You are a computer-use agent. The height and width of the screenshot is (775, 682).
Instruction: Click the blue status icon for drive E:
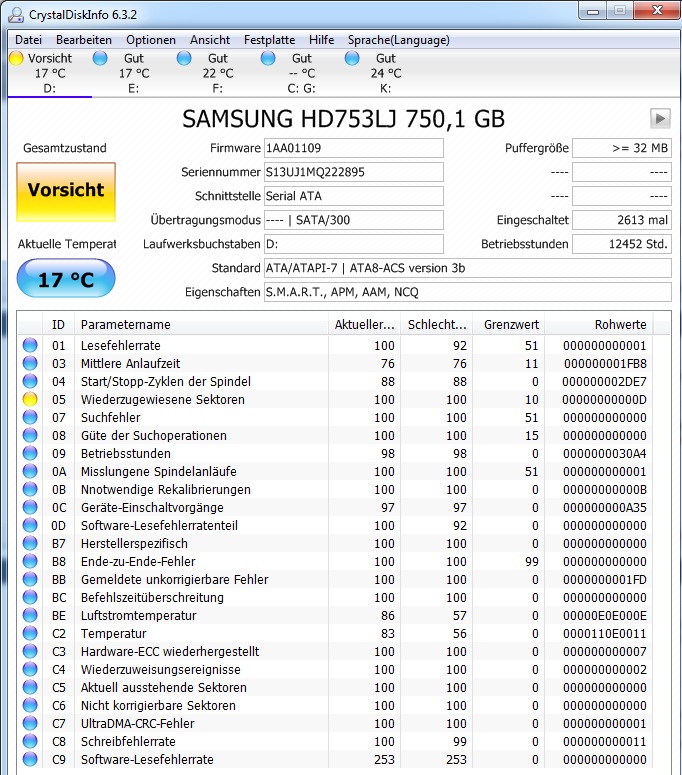tap(100, 58)
